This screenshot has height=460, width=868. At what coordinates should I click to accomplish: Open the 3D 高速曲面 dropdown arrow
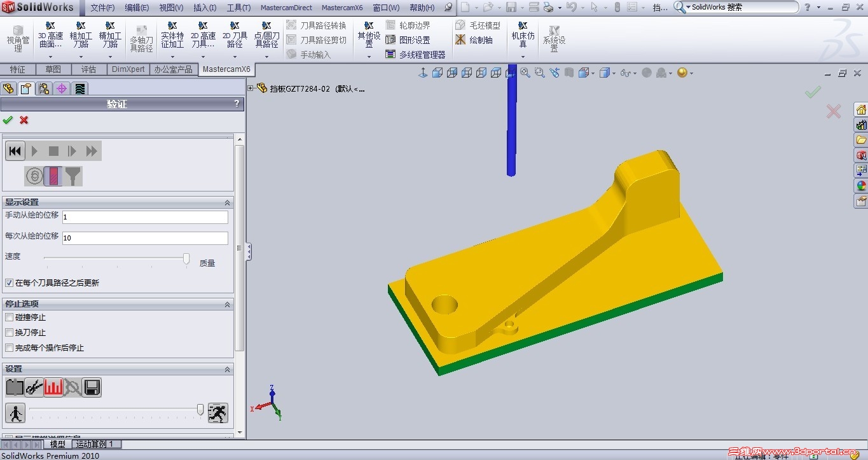click(x=50, y=57)
